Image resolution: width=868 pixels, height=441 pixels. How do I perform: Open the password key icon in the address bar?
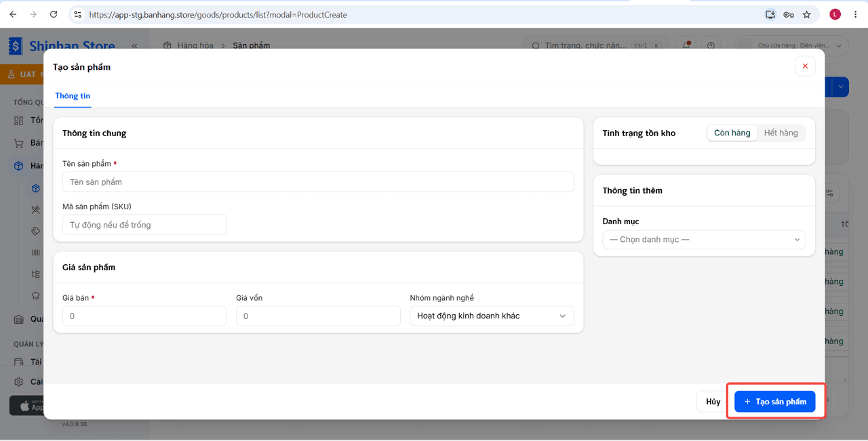pos(789,14)
